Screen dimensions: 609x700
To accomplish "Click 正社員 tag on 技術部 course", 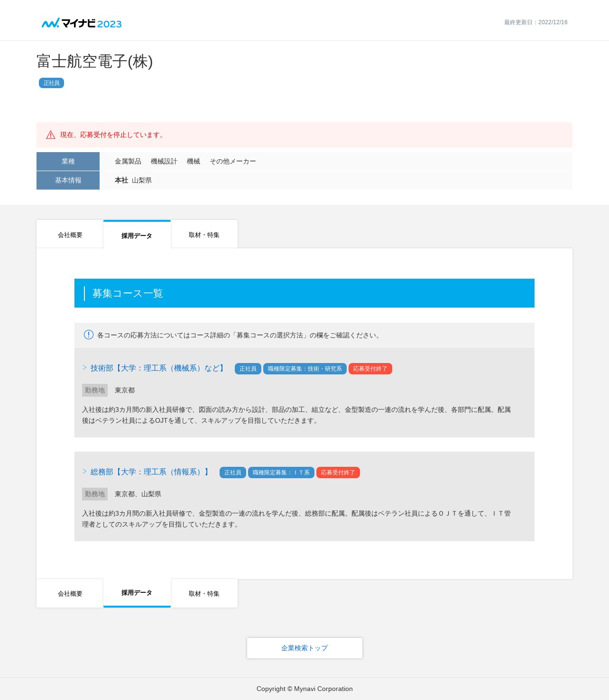I will tap(248, 369).
